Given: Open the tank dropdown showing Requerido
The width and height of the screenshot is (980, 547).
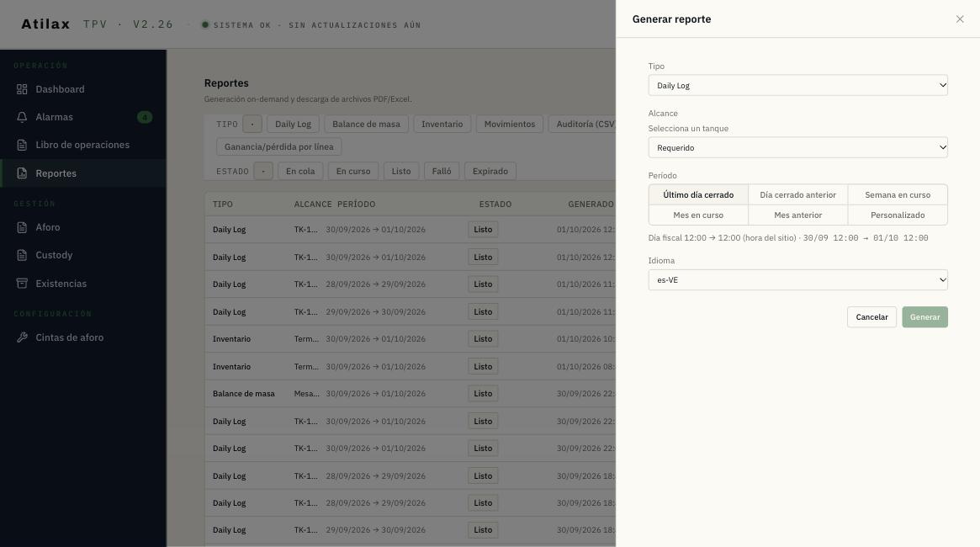Looking at the screenshot, I should point(797,147).
